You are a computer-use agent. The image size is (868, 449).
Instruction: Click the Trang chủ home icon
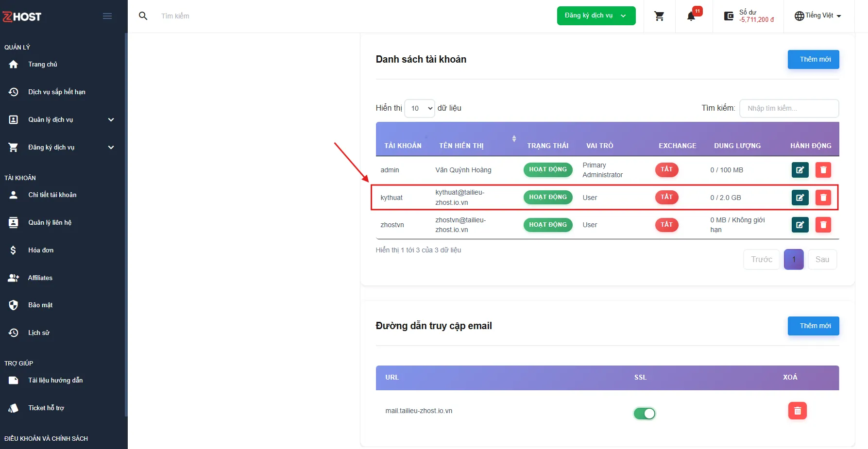tap(14, 64)
